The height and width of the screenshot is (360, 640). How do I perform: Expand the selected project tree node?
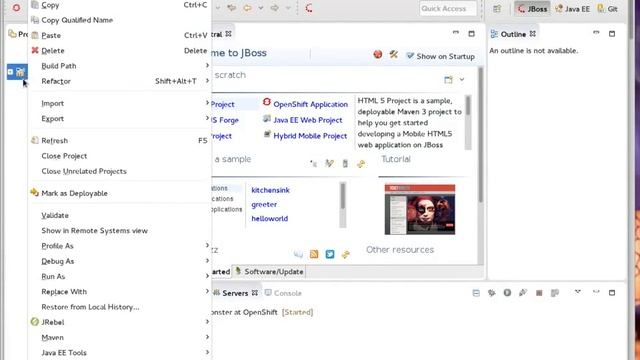(10, 72)
